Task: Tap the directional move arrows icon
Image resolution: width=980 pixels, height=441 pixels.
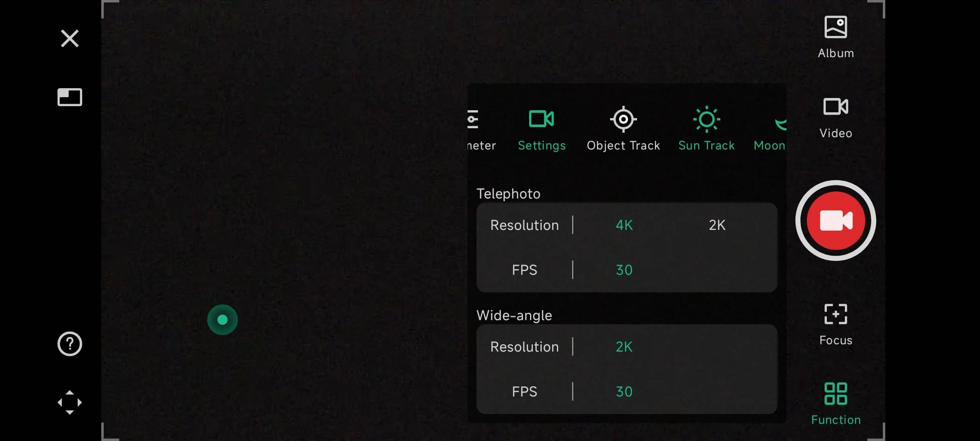Action: (x=70, y=402)
